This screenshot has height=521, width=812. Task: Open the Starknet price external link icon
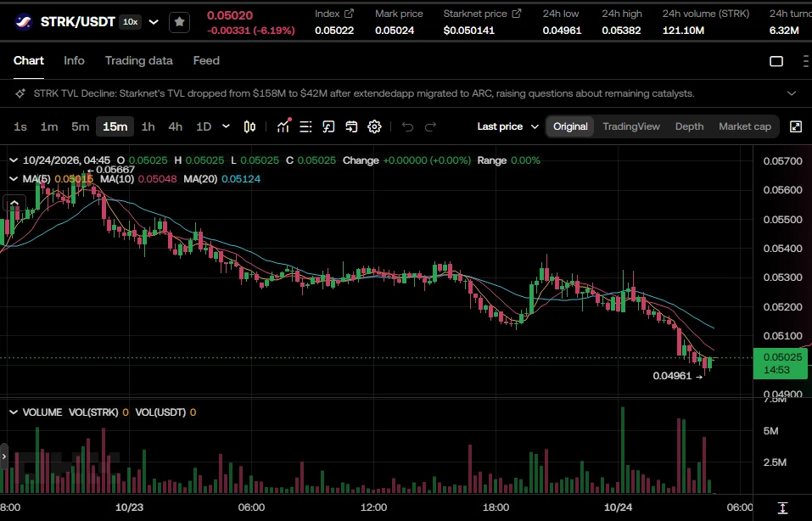(517, 14)
